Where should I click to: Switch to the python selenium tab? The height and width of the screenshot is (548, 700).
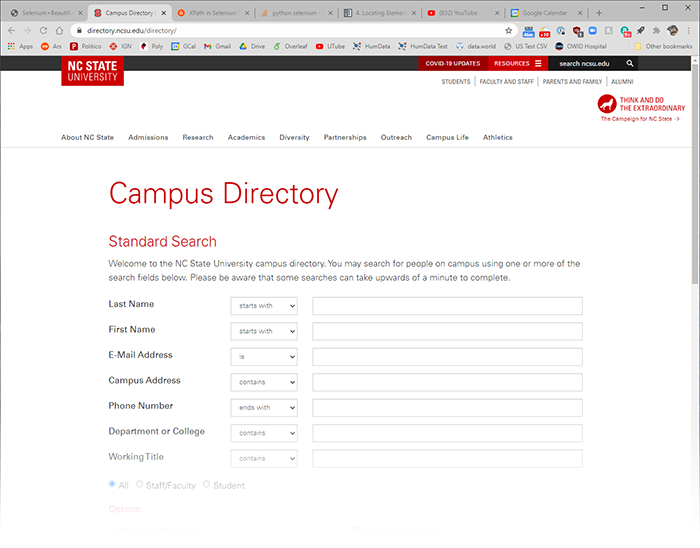click(x=296, y=13)
